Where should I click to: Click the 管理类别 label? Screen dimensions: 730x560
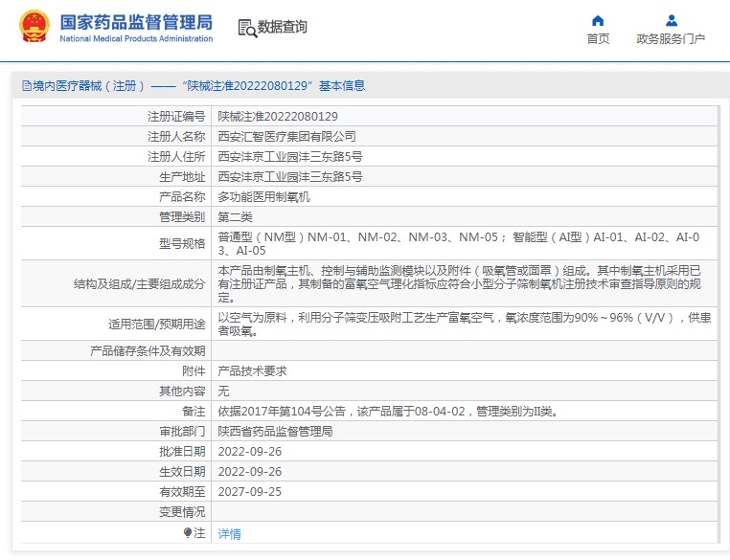pyautogui.click(x=182, y=216)
